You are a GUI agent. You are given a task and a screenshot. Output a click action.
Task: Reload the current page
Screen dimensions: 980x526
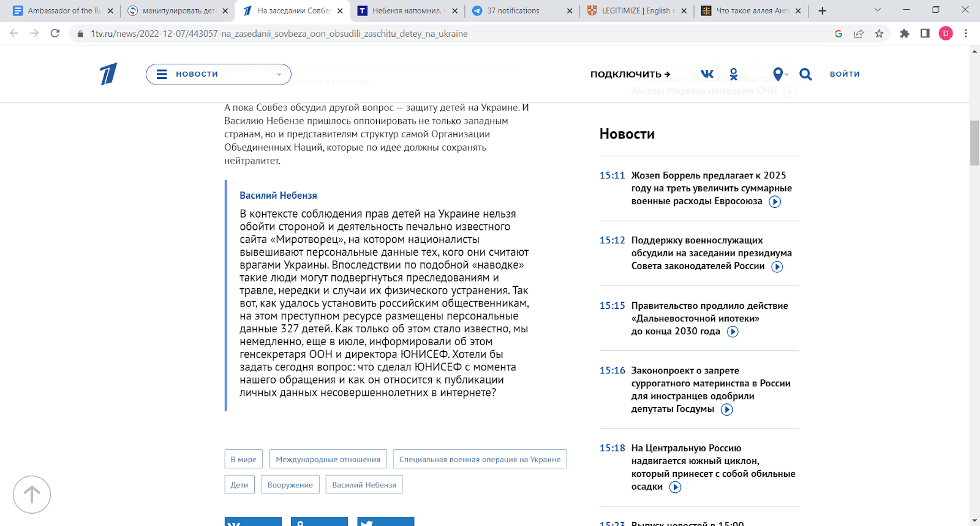click(x=55, y=34)
